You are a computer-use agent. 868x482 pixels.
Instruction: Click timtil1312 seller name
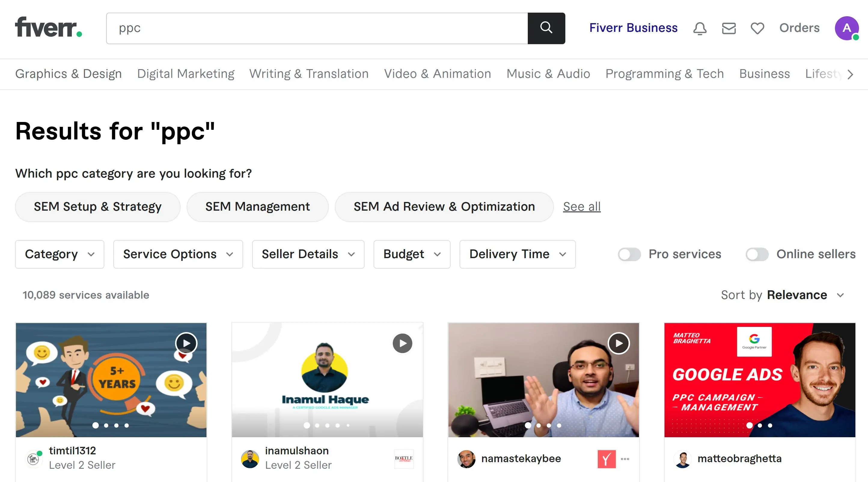click(x=72, y=451)
